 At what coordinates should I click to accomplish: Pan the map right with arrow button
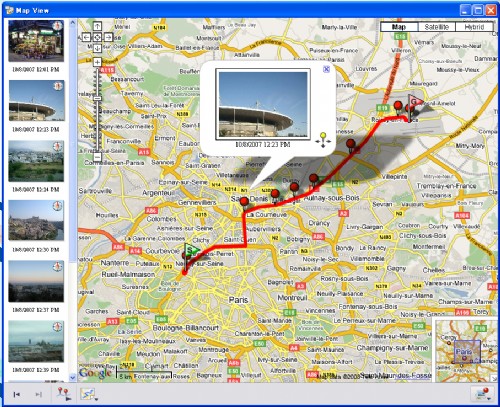pos(108,37)
